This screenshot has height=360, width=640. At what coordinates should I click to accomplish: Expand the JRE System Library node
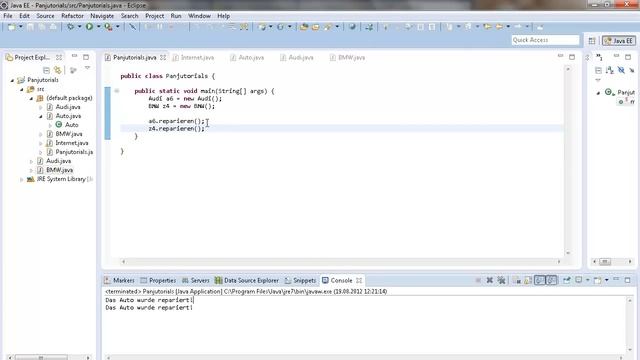coord(22,179)
